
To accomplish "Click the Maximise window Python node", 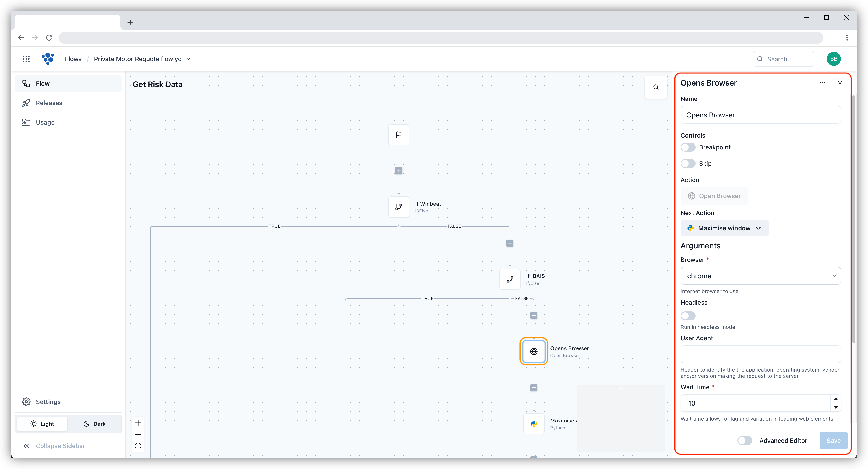I will tap(534, 424).
